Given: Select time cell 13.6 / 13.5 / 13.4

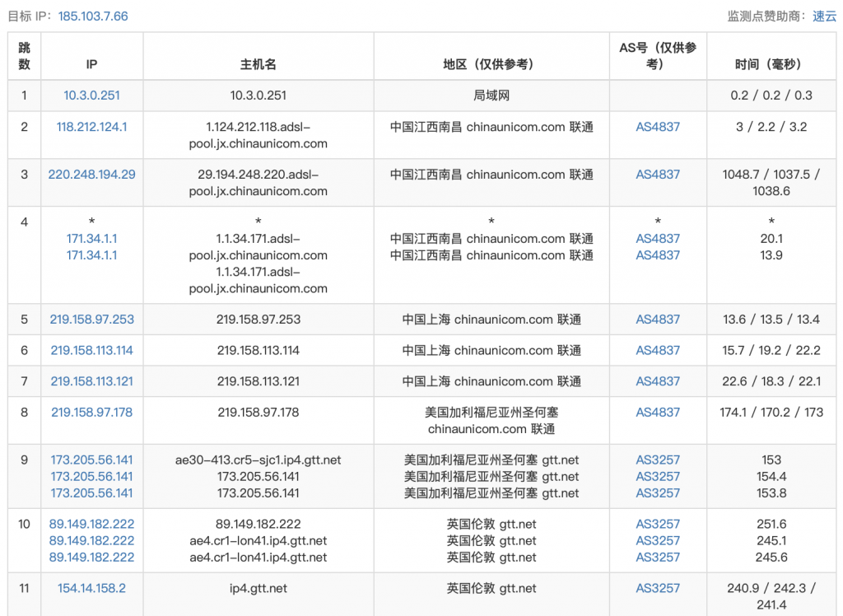Looking at the screenshot, I should pyautogui.click(x=771, y=319).
